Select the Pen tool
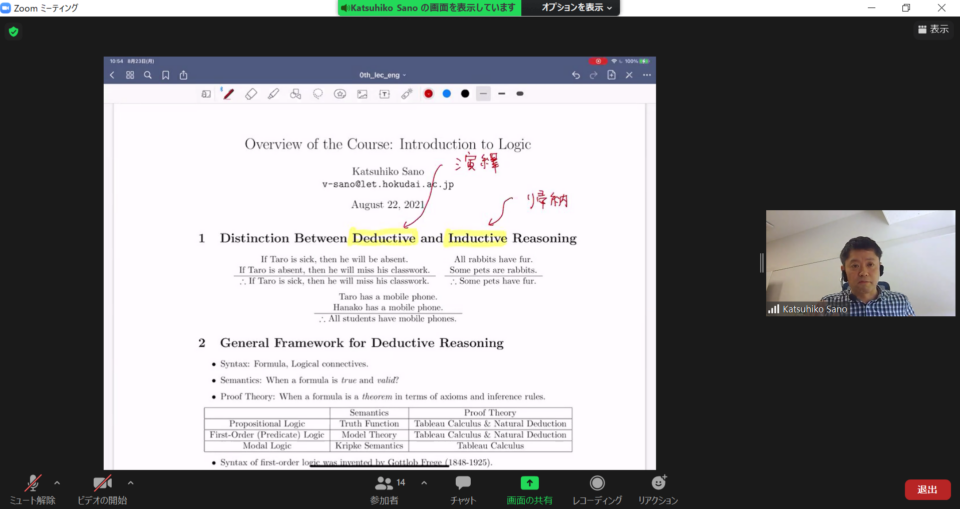 [x=228, y=94]
